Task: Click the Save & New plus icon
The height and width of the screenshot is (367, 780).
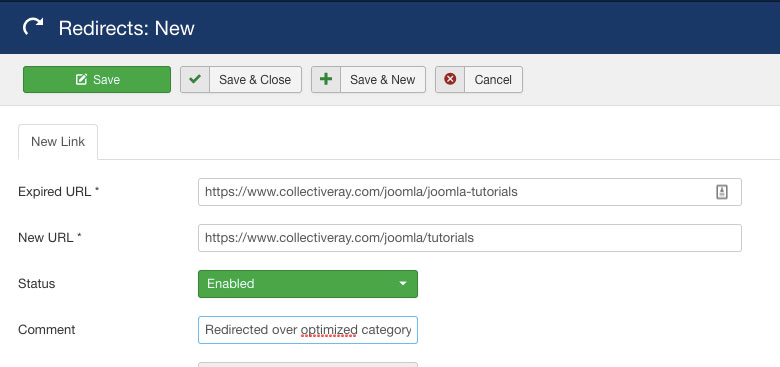Action: click(326, 79)
